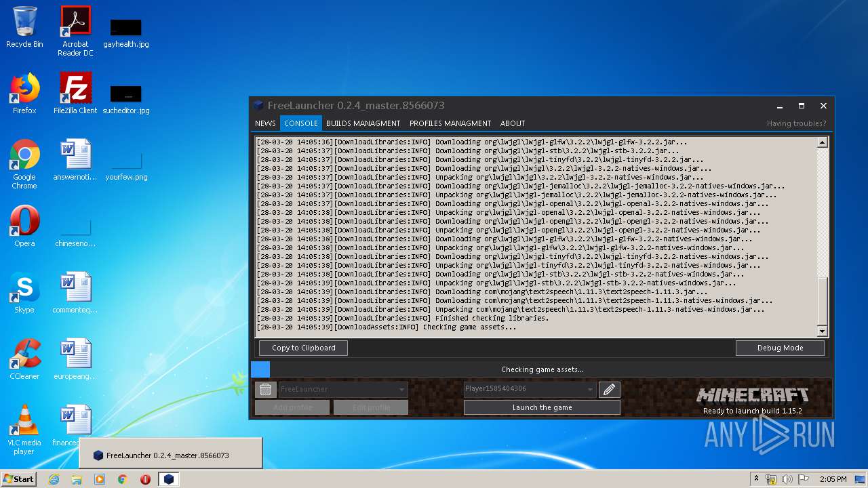The width and height of the screenshot is (868, 488).
Task: Select sucheditor.jpg on the desktop
Action: coord(126,99)
